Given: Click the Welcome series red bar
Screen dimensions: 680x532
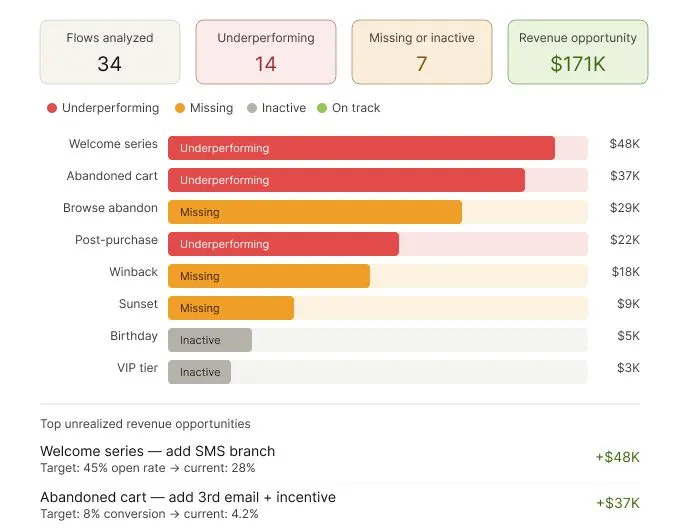Looking at the screenshot, I should pos(361,148).
